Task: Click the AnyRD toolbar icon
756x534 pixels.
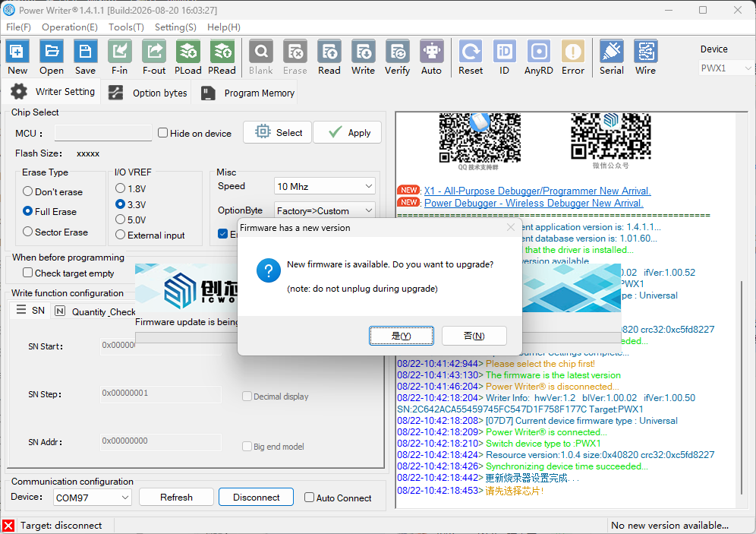Action: point(539,52)
